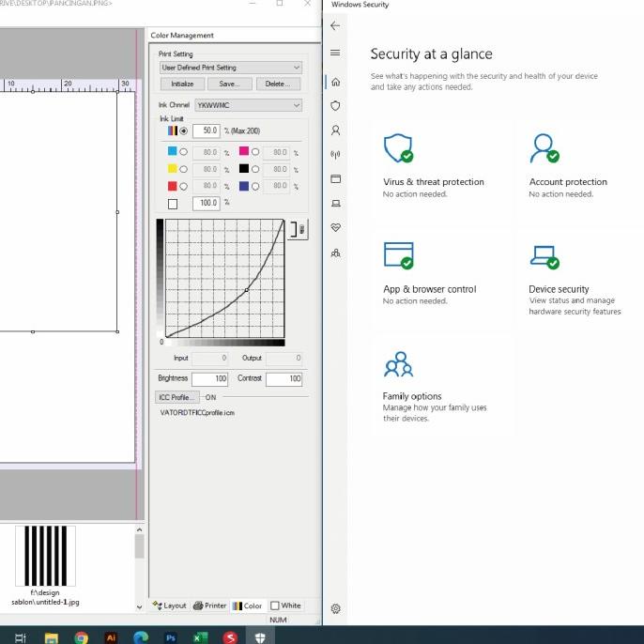
Task: Go back with the Windows Security back arrow
Action: 335,26
